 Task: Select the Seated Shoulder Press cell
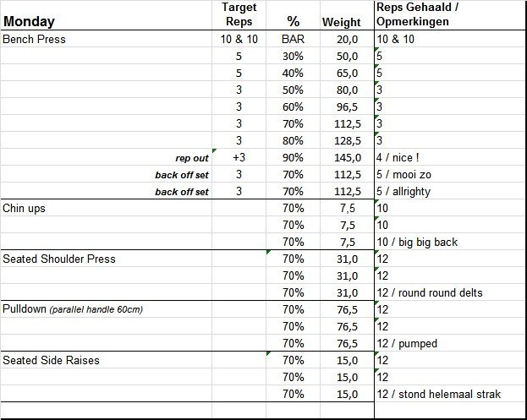tap(59, 259)
